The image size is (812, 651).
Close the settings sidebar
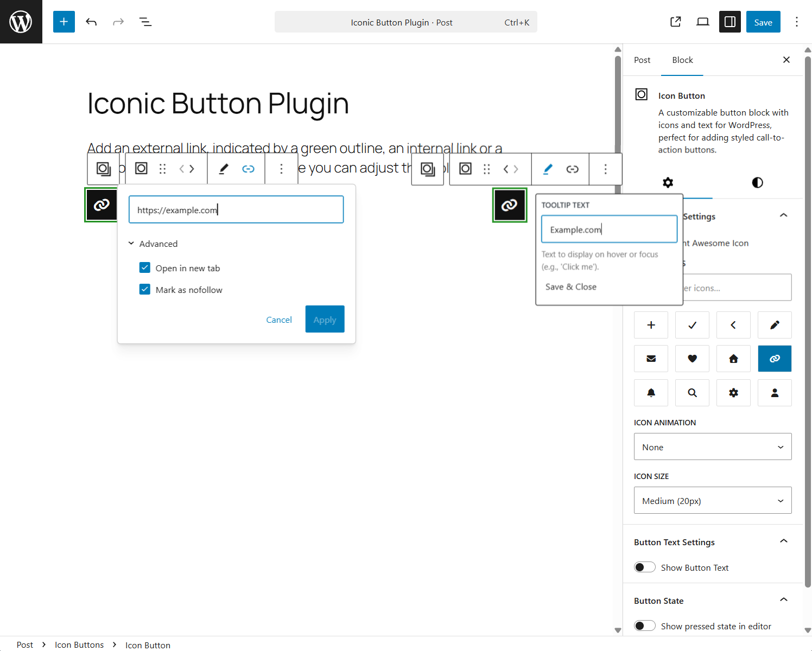(x=786, y=60)
